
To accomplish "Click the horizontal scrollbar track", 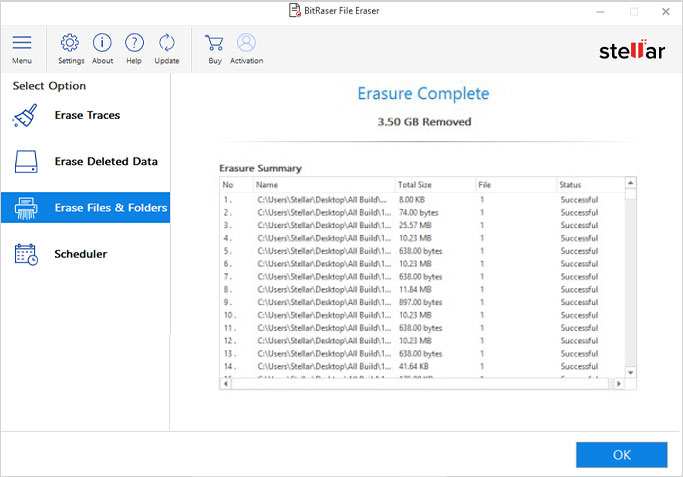I will pos(422,384).
